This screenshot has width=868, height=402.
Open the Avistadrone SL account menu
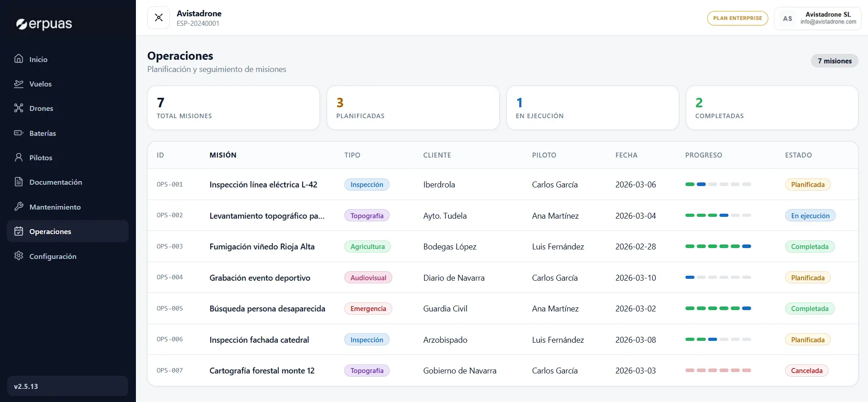point(818,18)
